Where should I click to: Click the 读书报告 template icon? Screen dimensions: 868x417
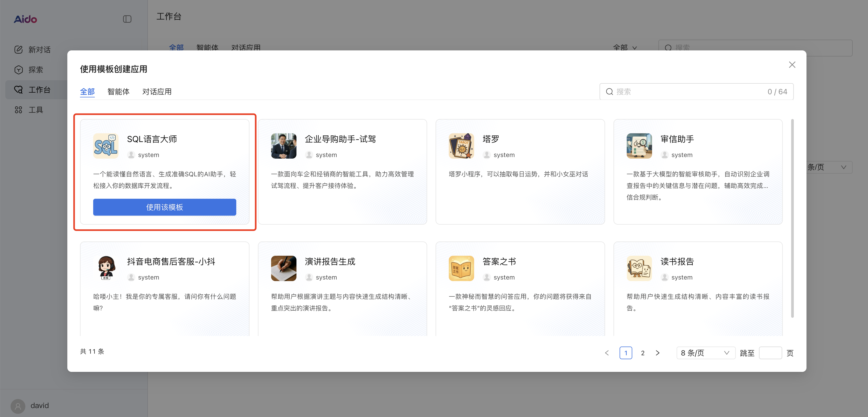point(639,268)
